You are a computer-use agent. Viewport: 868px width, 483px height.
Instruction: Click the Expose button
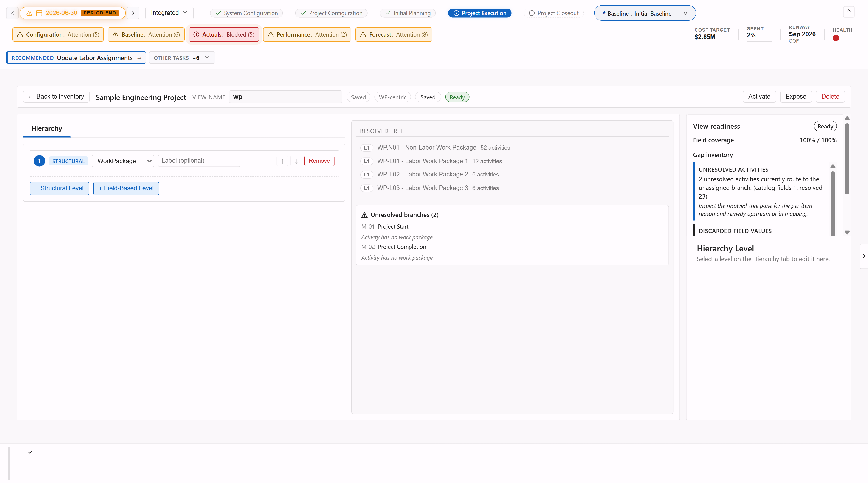point(796,97)
